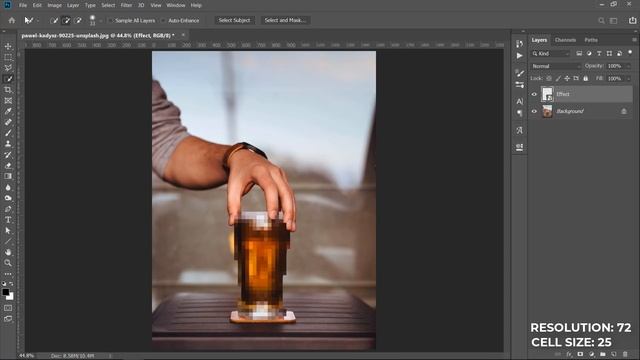Hide the Background layer eye icon
The image size is (640, 360).
[x=534, y=111]
